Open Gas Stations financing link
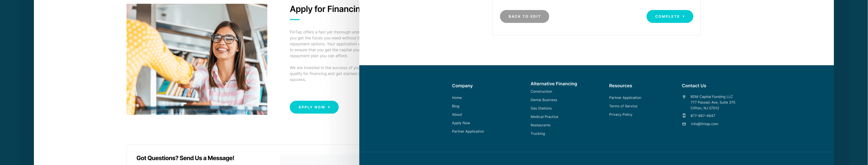This screenshot has width=868, height=165. pos(541,108)
